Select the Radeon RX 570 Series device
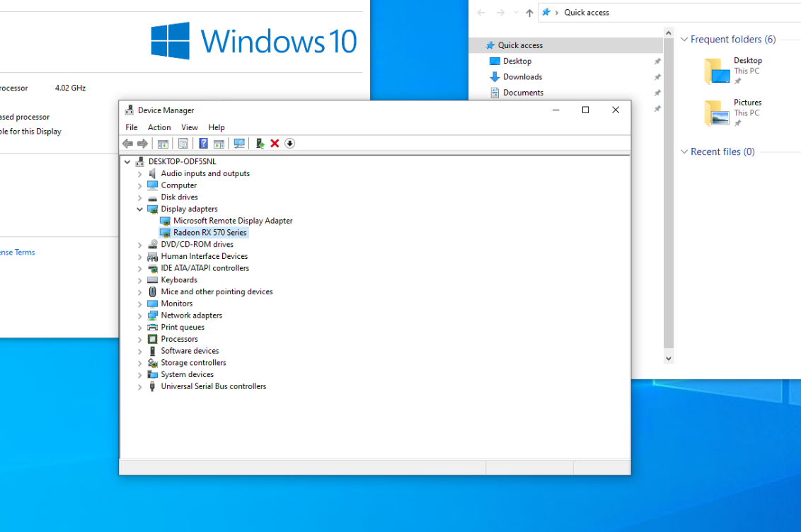 [x=209, y=233]
